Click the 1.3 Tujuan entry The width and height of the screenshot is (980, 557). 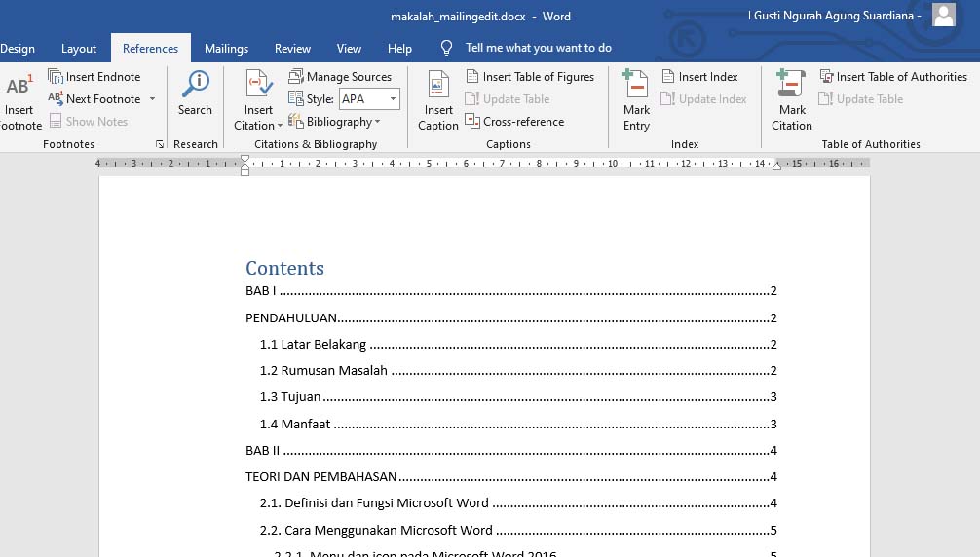pos(518,397)
